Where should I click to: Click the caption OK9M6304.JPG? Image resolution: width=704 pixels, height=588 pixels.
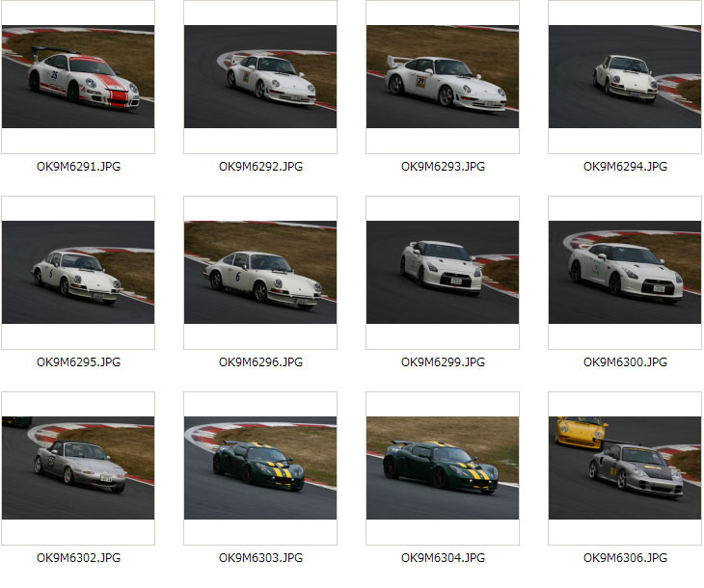coord(444,558)
